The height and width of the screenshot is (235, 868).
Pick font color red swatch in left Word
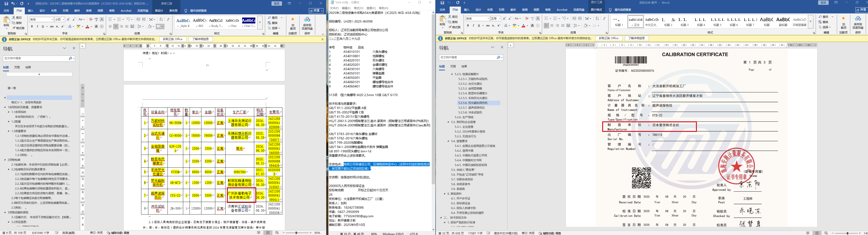87,26
